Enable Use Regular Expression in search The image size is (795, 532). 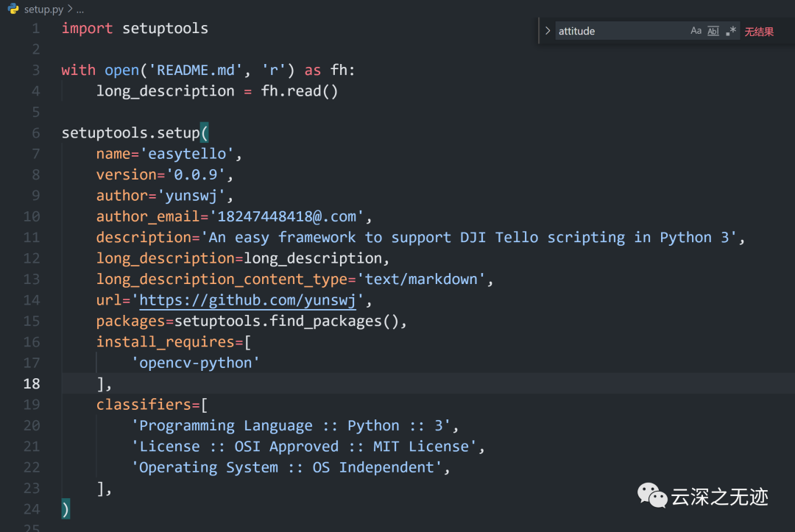pyautogui.click(x=730, y=31)
